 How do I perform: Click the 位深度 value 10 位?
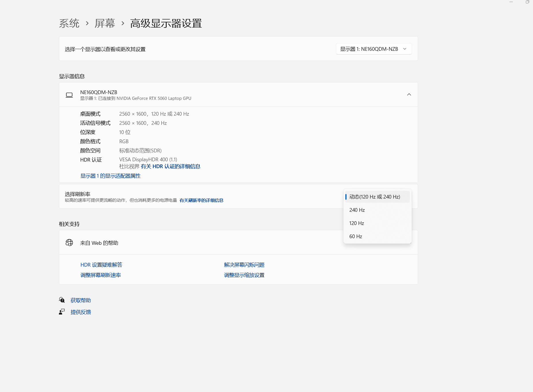point(125,132)
